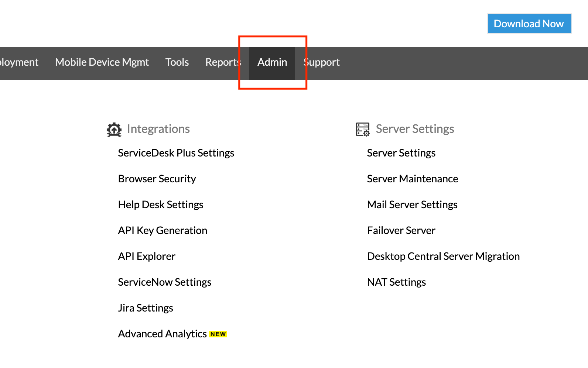Launch the API Explorer link
Viewport: 588px width, 368px height.
pyautogui.click(x=147, y=256)
